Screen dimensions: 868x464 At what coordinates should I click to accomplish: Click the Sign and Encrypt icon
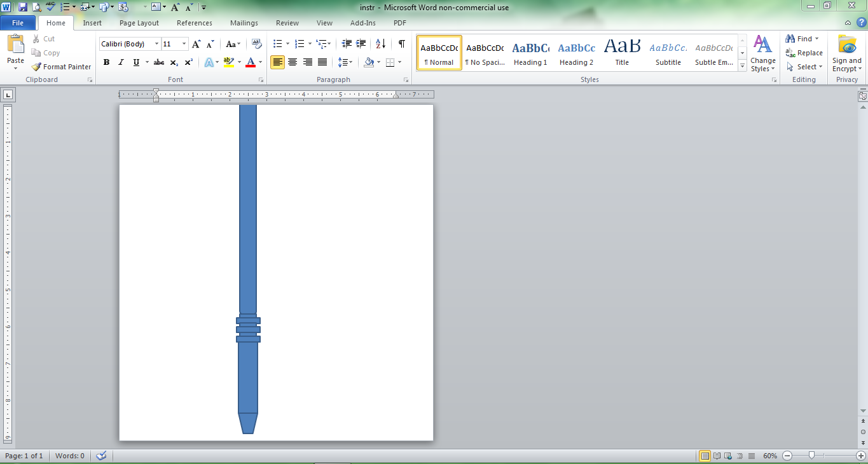pyautogui.click(x=847, y=54)
